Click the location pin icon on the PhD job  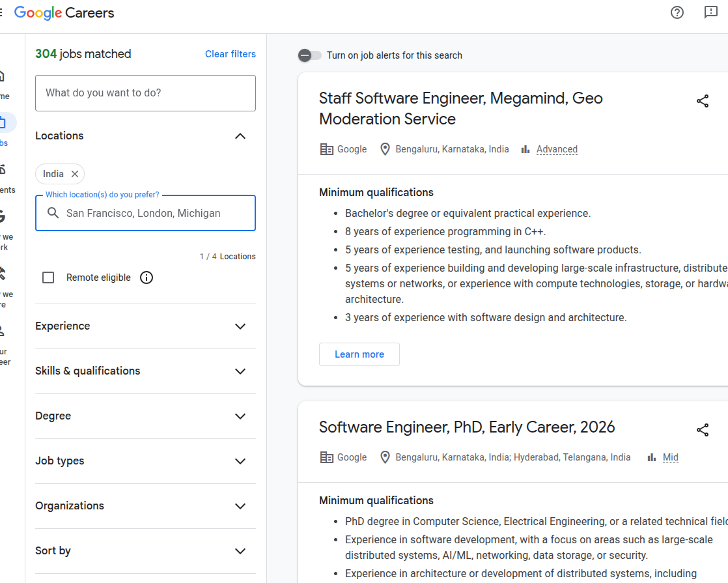tap(385, 457)
